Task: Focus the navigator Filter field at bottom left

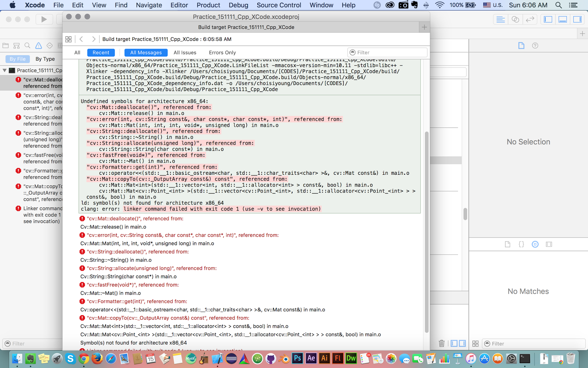Action: [x=32, y=343]
